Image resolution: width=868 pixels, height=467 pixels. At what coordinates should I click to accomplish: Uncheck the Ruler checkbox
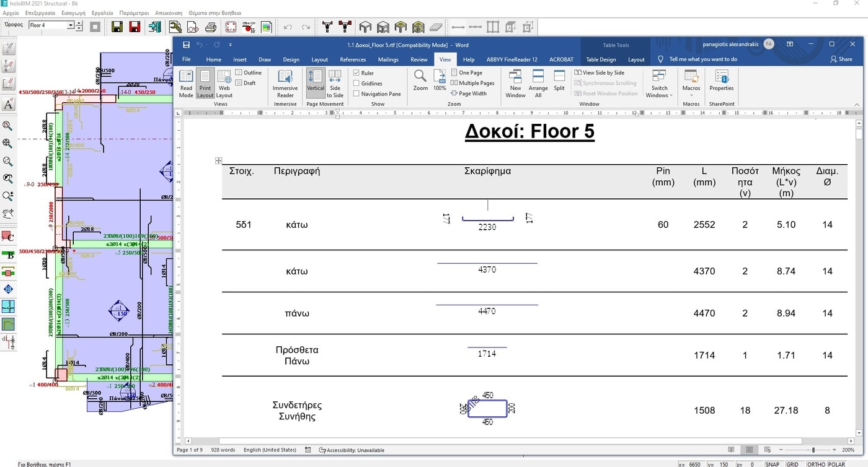coord(356,73)
